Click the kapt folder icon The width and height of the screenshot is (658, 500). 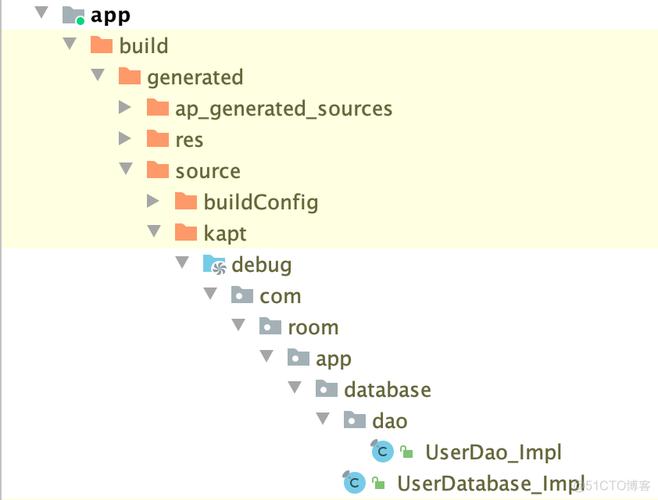185,233
